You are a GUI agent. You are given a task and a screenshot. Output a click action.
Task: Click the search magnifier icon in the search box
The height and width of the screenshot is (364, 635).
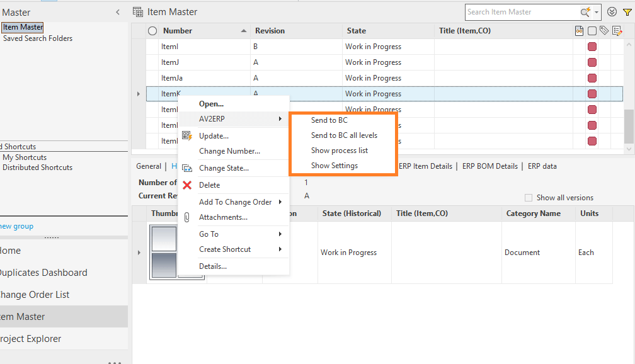click(x=585, y=12)
